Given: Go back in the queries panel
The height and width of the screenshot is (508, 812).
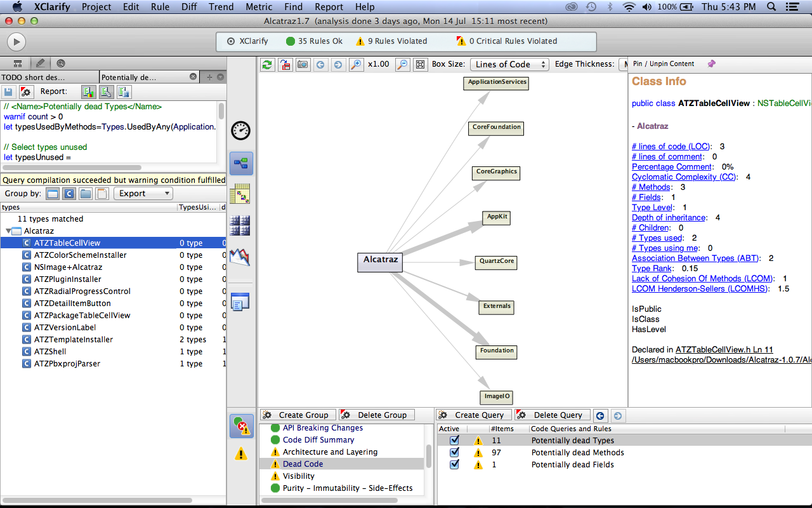Looking at the screenshot, I should 600,415.
